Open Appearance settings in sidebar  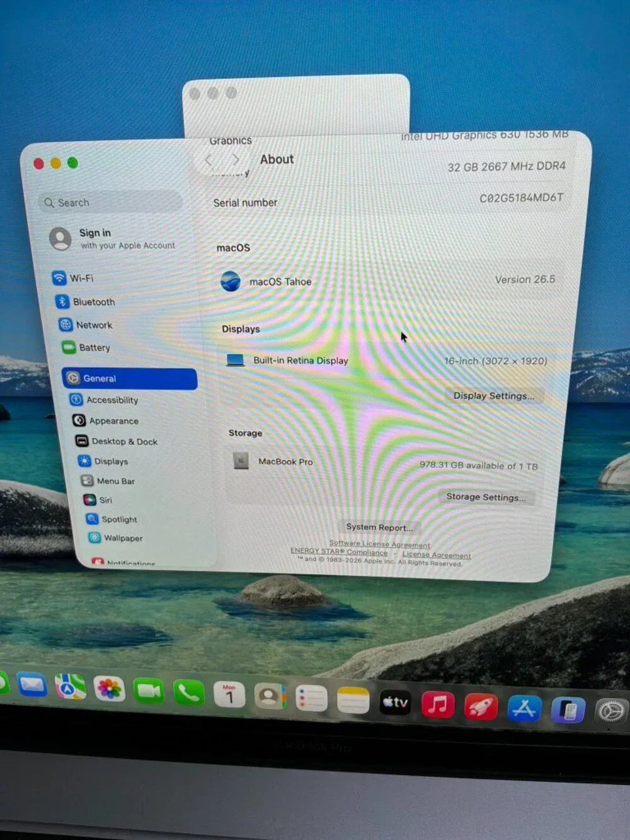(106, 420)
